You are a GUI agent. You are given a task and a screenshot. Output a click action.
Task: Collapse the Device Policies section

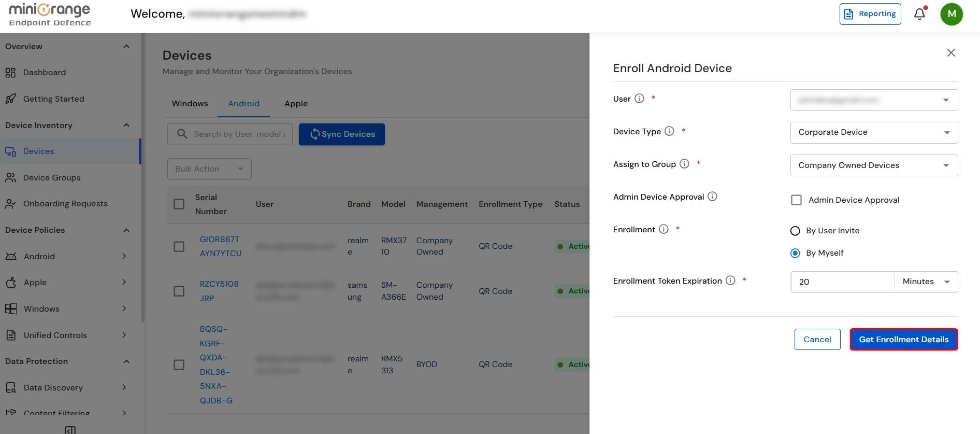tap(126, 230)
